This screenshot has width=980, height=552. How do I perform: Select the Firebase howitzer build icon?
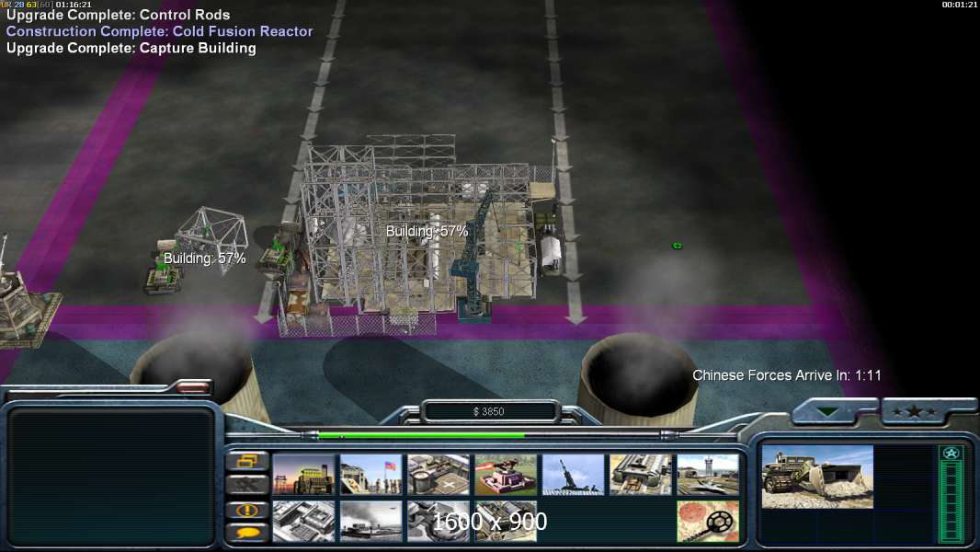click(573, 475)
